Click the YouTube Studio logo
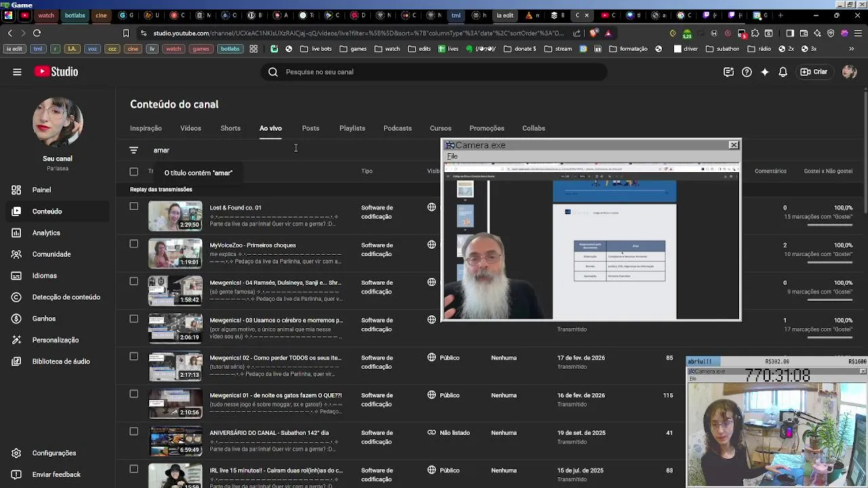Viewport: 868px width, 488px height. point(56,72)
